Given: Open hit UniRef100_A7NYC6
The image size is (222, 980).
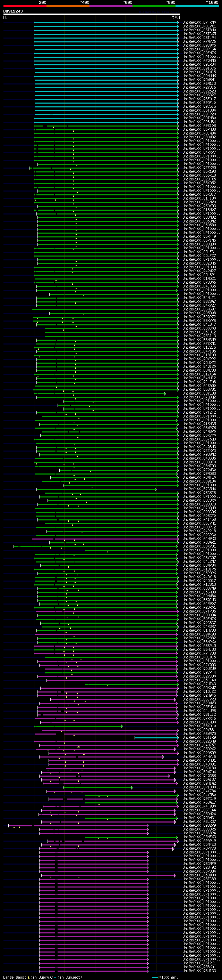Looking at the screenshot, I should coord(199,41).
